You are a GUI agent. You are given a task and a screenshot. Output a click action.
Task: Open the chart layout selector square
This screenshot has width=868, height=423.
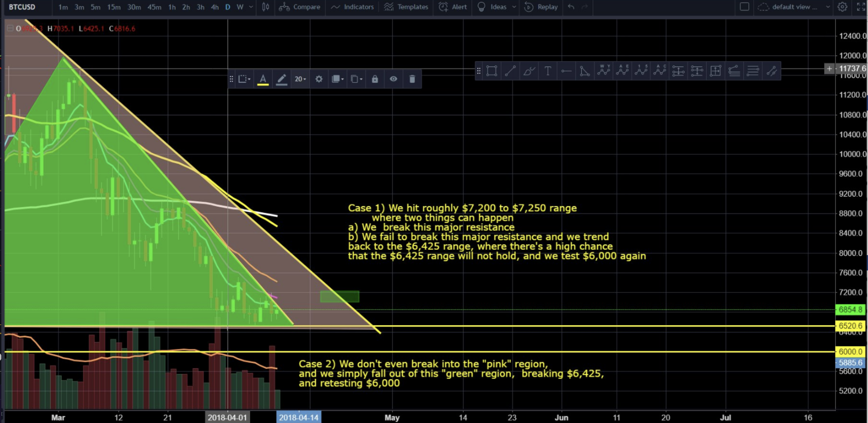pyautogui.click(x=744, y=7)
